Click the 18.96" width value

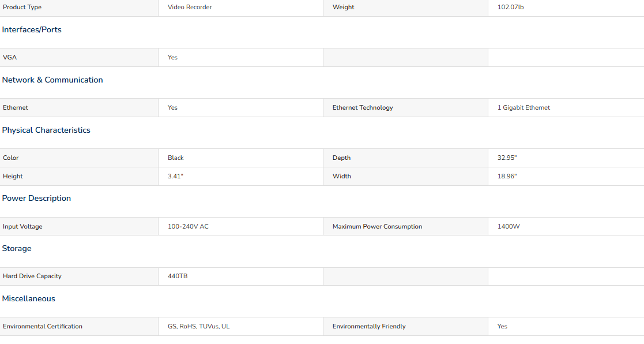coord(507,176)
